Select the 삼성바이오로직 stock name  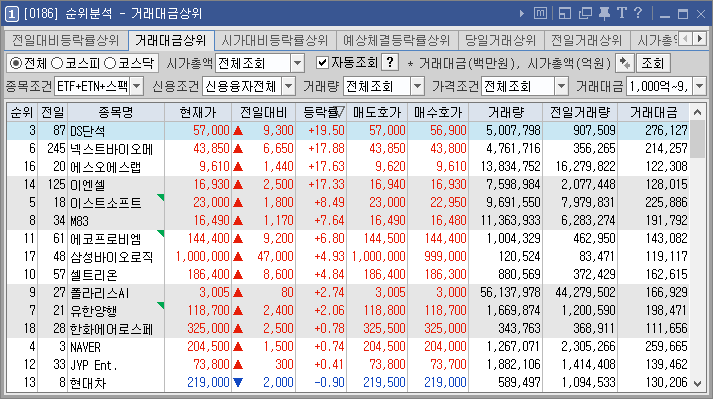click(111, 257)
